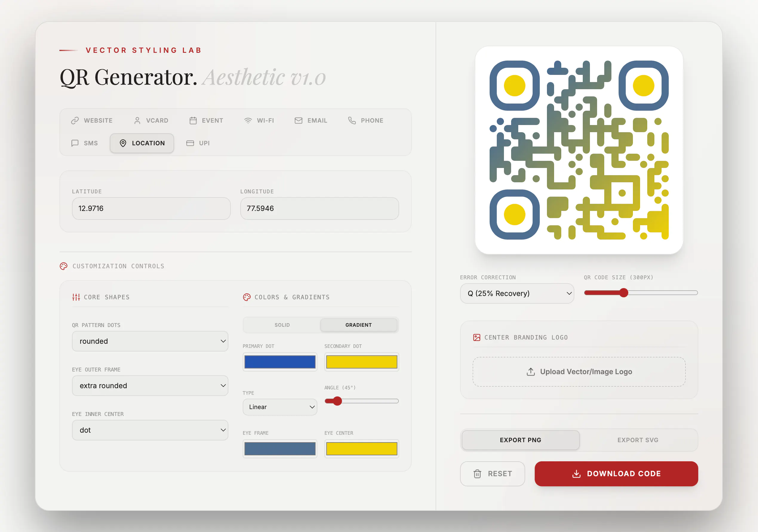Click the palette icon by Customization Controls

click(x=63, y=266)
